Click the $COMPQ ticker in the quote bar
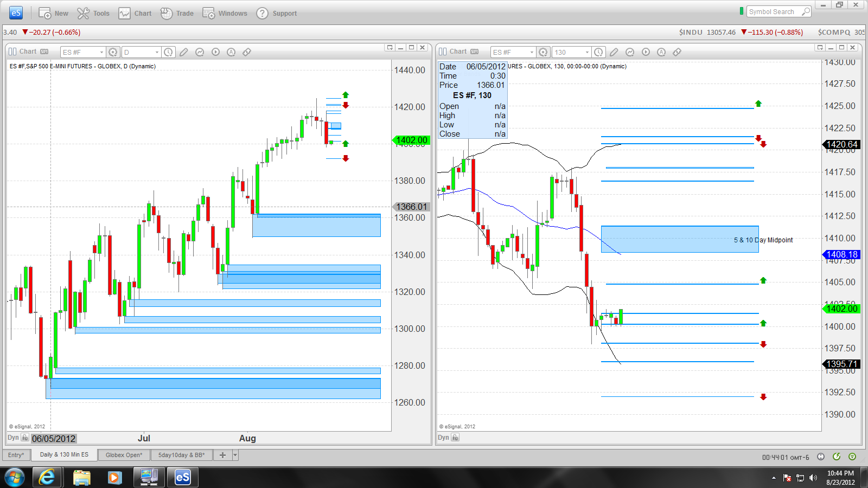Image resolution: width=868 pixels, height=488 pixels. click(x=834, y=32)
